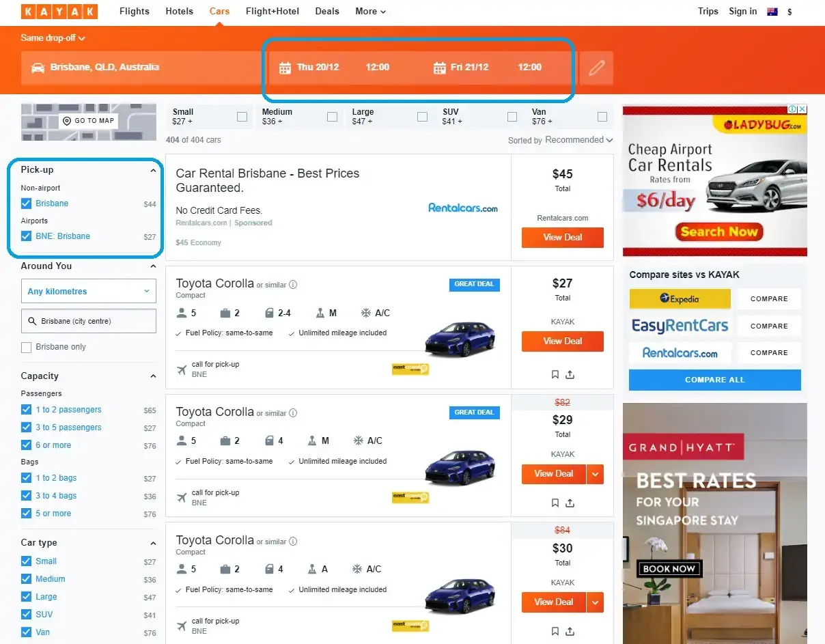The image size is (825, 644).
Task: Click the currency dollar symbol in header
Action: click(x=789, y=12)
